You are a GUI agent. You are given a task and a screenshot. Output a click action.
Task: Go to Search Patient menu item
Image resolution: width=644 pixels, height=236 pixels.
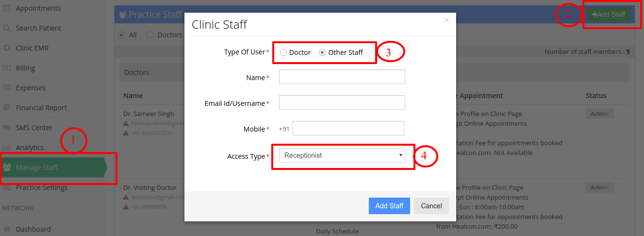pyautogui.click(x=39, y=28)
